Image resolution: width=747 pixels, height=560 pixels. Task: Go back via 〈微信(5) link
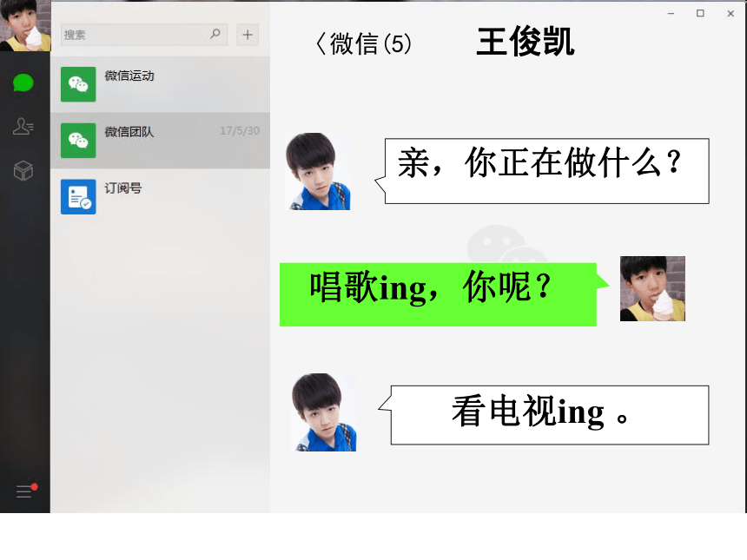pos(363,43)
